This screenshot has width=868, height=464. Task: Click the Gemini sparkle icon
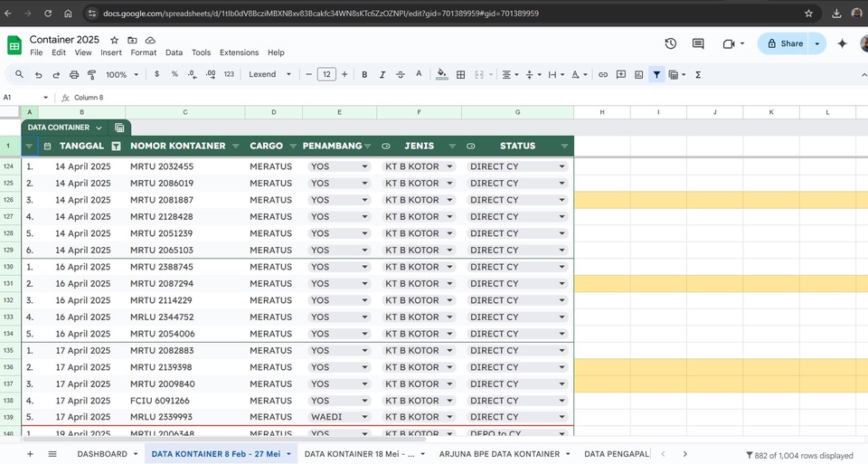point(842,43)
